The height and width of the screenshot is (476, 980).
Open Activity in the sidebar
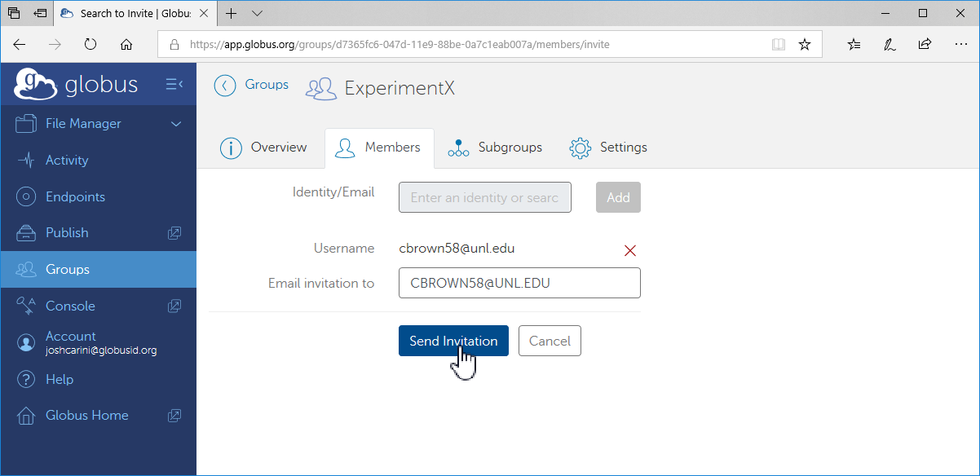pos(67,161)
